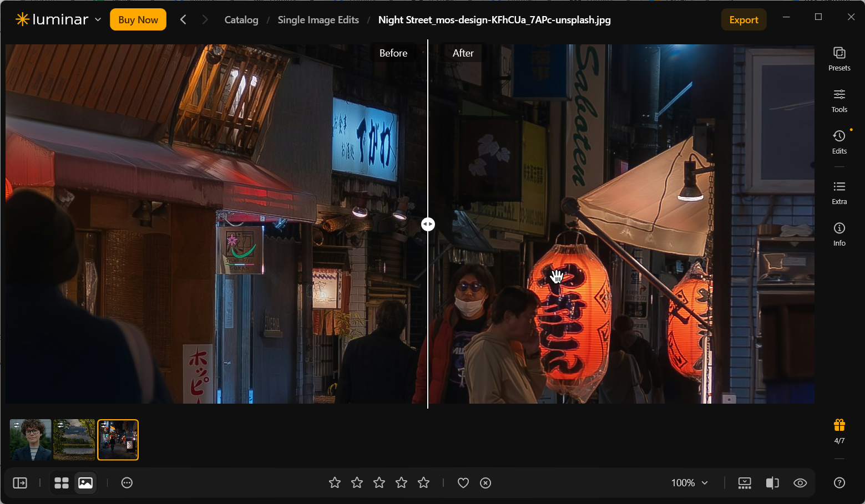Open the Luminar logo menu dropdown
The image size is (865, 504).
[58, 19]
